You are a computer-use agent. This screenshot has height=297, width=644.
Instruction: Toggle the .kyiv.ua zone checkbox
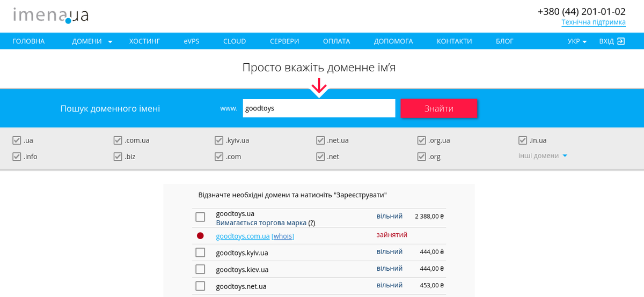pos(219,140)
